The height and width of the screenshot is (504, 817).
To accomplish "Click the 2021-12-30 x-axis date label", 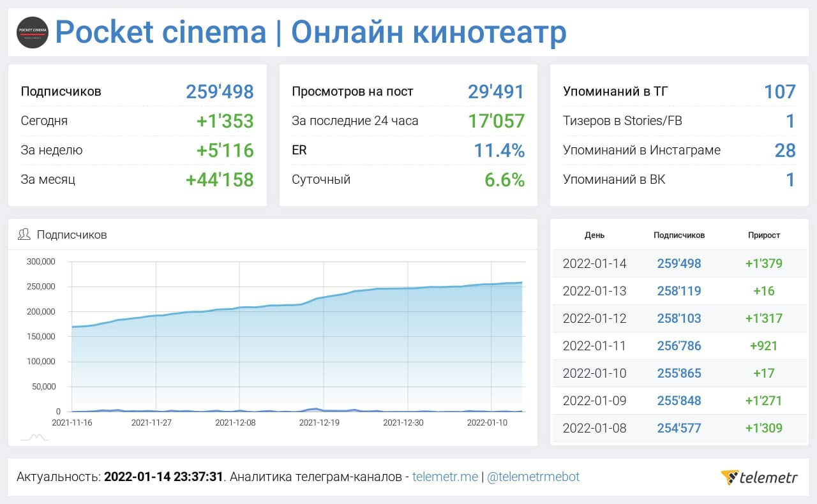I will pyautogui.click(x=403, y=422).
